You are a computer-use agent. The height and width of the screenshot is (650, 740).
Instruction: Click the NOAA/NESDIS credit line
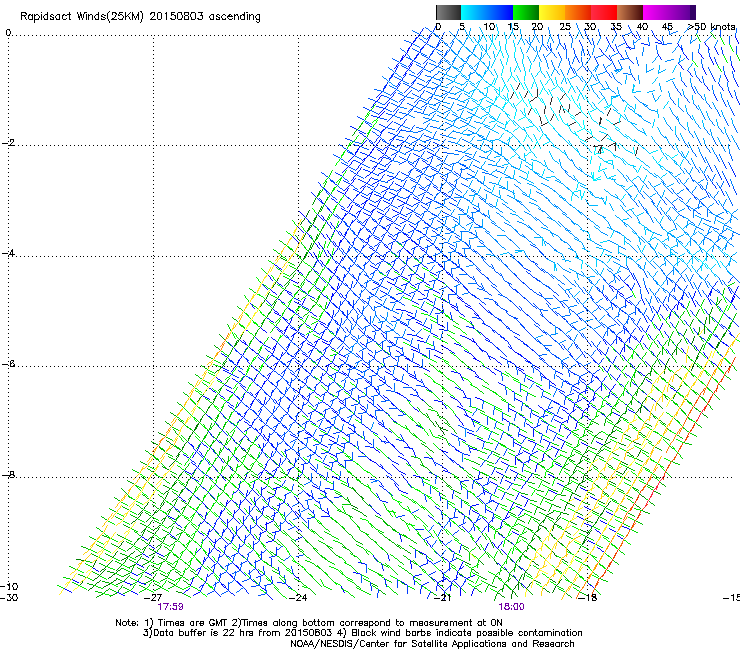[432, 644]
